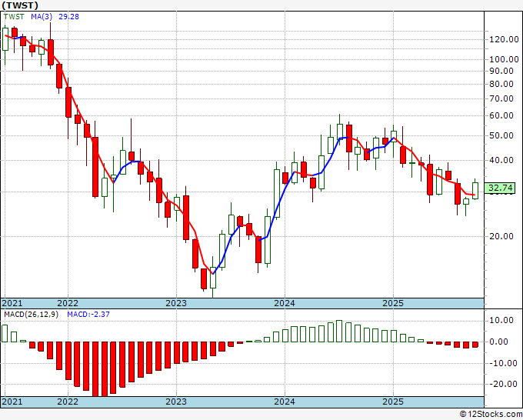Click 2021 on the MACD panel time axis
Viewport: 523px width, 420px height.
coord(12,402)
